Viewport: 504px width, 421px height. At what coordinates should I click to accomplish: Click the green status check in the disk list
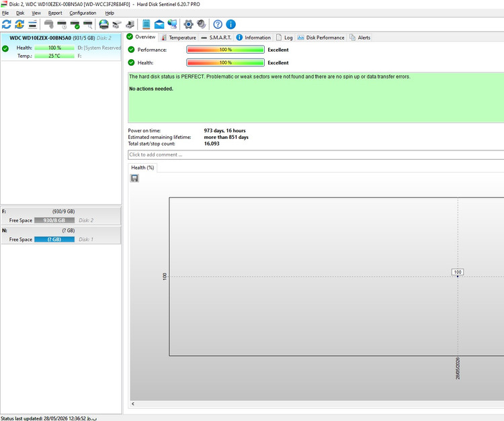[5, 49]
